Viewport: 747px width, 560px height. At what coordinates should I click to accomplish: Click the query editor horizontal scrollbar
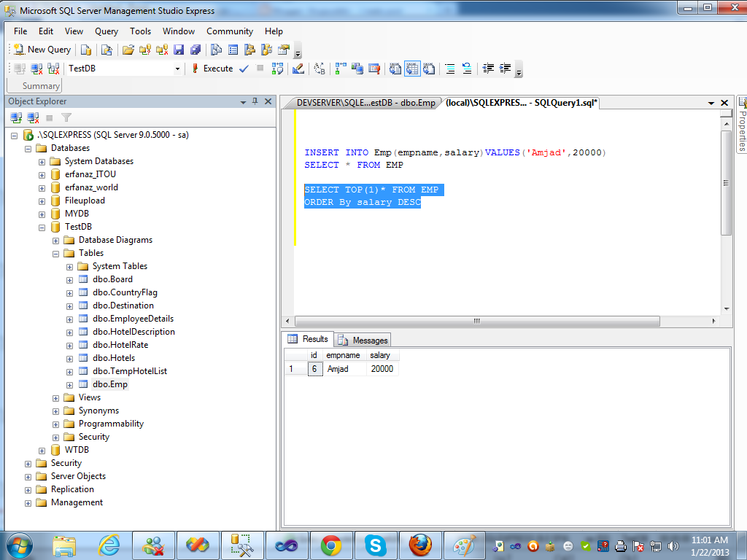[x=477, y=321]
